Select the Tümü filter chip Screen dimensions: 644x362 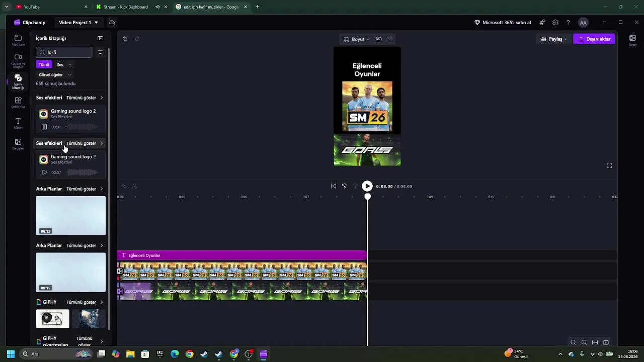click(44, 64)
